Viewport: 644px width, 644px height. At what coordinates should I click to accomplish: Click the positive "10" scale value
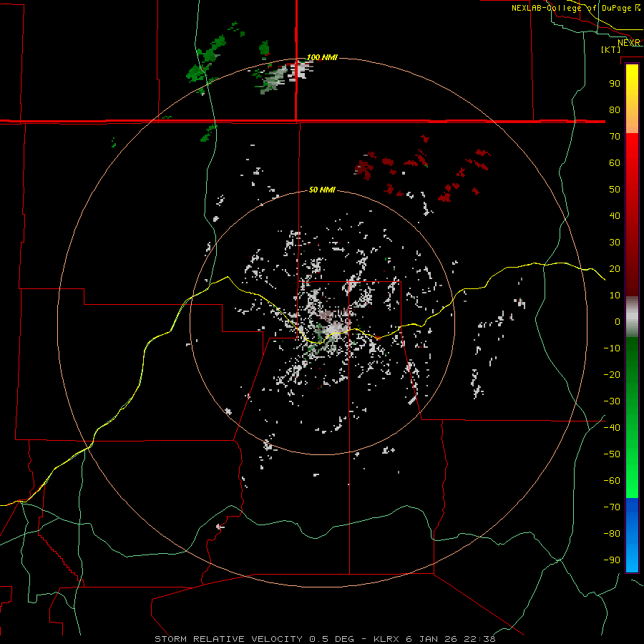point(615,296)
